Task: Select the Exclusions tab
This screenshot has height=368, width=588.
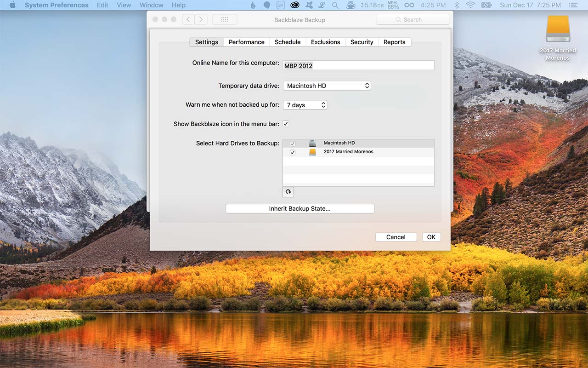Action: [x=325, y=42]
